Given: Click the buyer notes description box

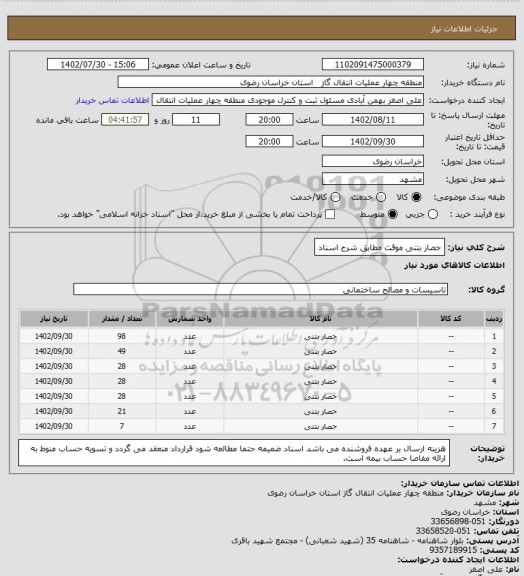Looking at the screenshot, I should (x=234, y=453).
